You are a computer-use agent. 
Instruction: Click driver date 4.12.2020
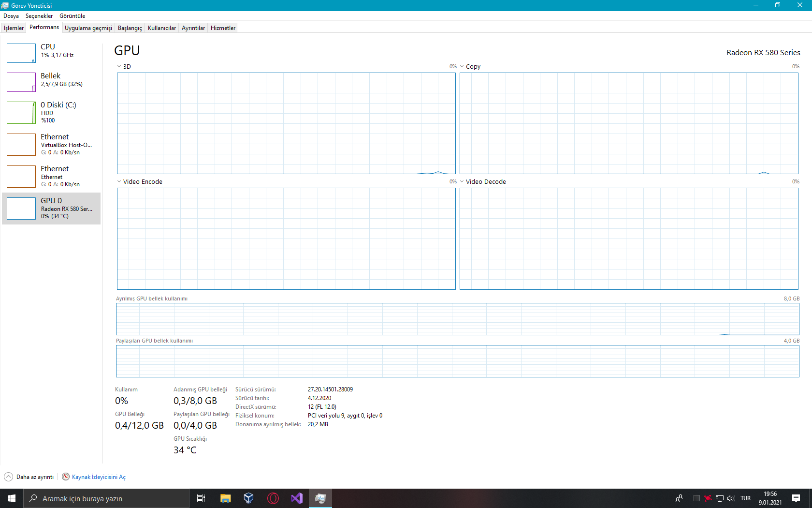point(319,398)
